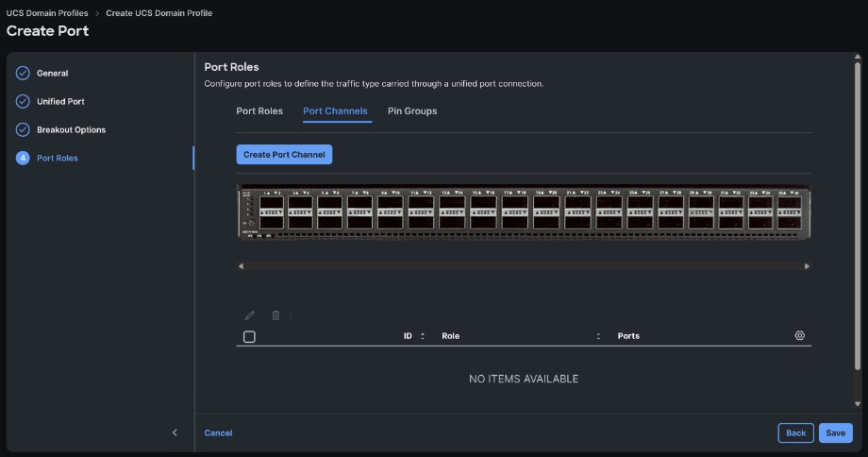This screenshot has height=457, width=868.
Task: Click the right arrow of the horizontal scrollbar
Action: pos(807,266)
